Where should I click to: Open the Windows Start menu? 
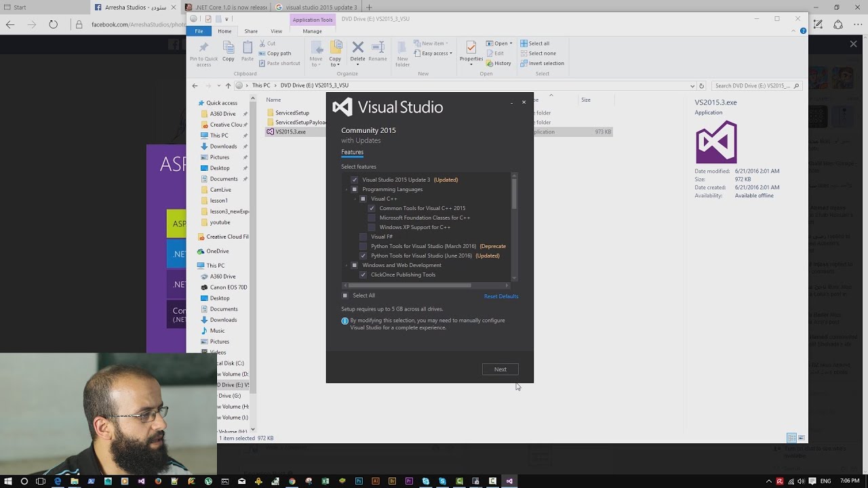(x=7, y=481)
